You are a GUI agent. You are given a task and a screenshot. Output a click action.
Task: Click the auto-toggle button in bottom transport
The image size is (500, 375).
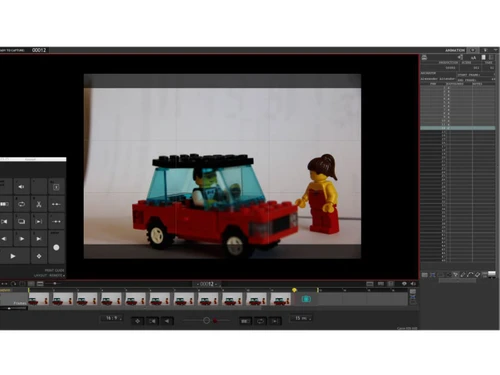[x=137, y=321]
